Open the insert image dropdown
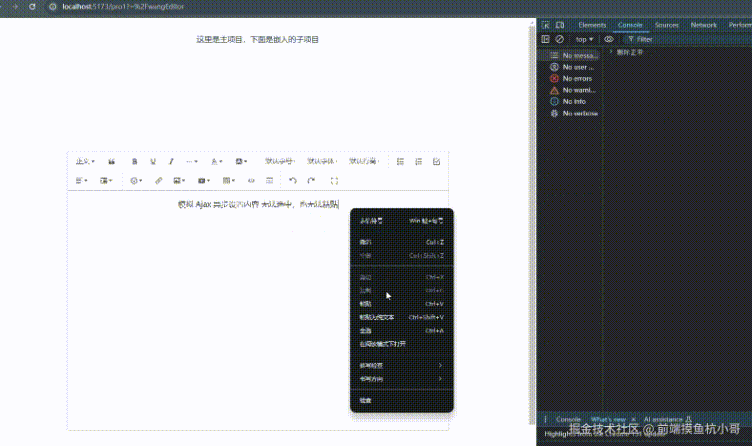 pyautogui.click(x=179, y=181)
